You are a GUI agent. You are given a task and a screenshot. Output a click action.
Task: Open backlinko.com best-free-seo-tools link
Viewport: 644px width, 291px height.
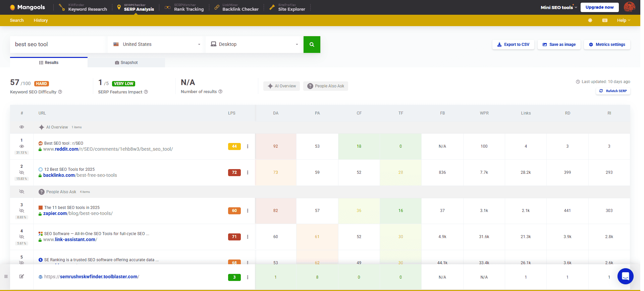80,175
